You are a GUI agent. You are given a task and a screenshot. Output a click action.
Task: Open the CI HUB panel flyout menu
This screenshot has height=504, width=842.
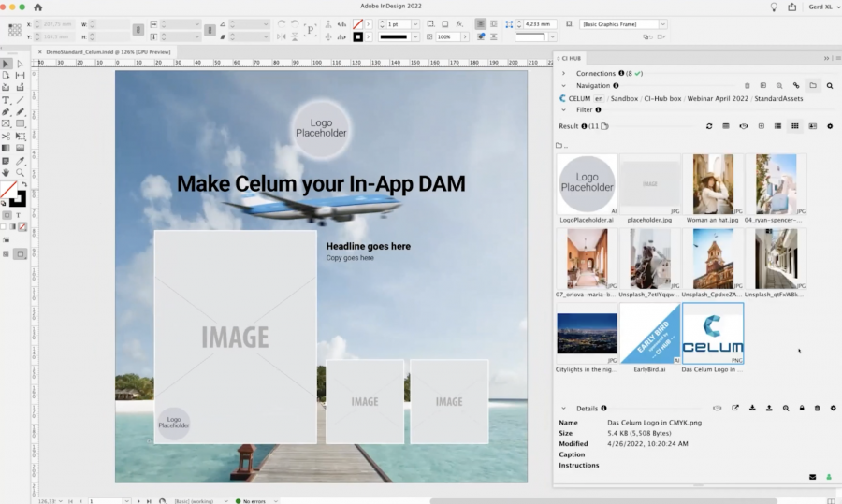tap(837, 58)
